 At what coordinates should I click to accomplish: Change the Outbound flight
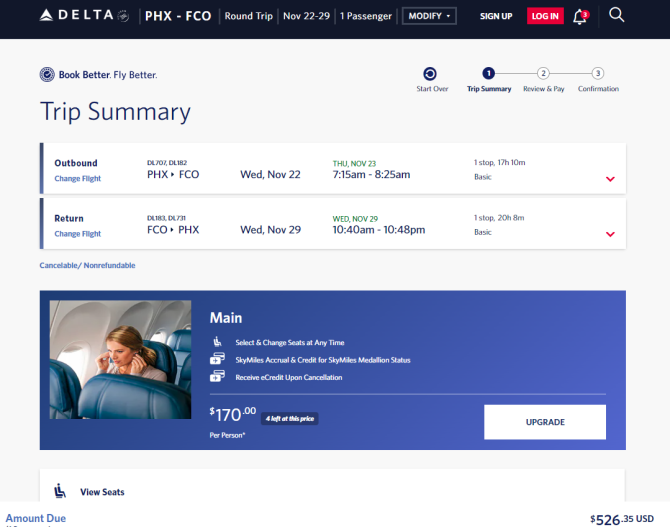tap(78, 179)
